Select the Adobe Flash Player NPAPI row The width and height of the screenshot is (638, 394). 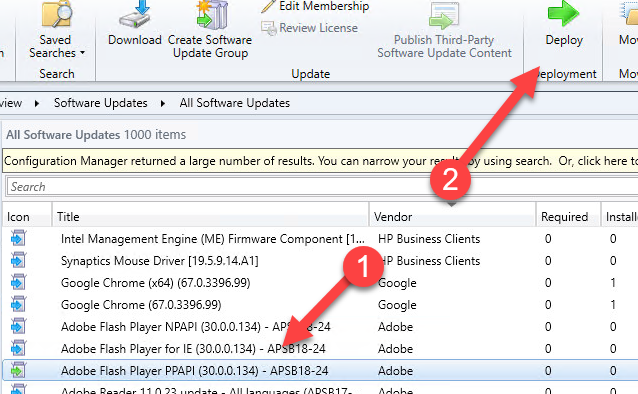(320, 326)
